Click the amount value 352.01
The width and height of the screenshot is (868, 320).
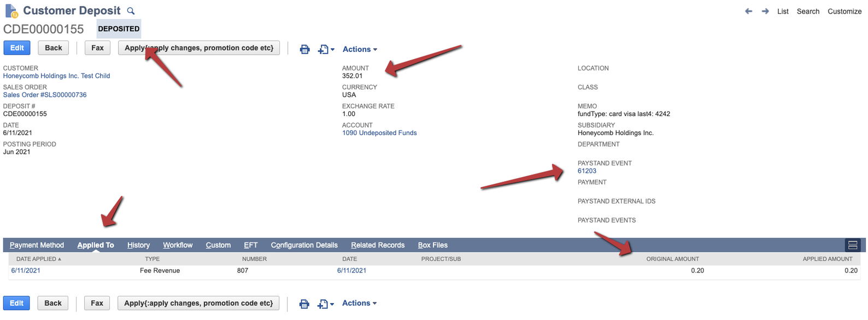pyautogui.click(x=352, y=76)
